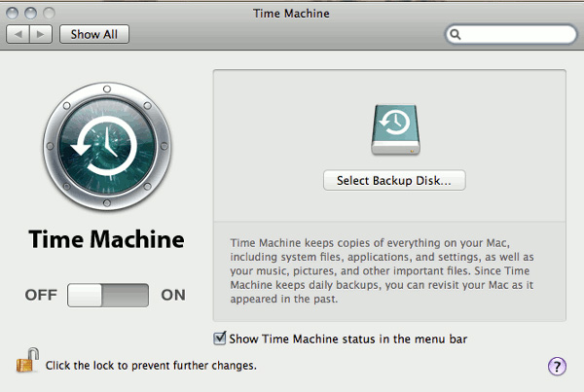Click the magnifying glass search icon
This screenshot has height=392, width=584.
[x=456, y=34]
